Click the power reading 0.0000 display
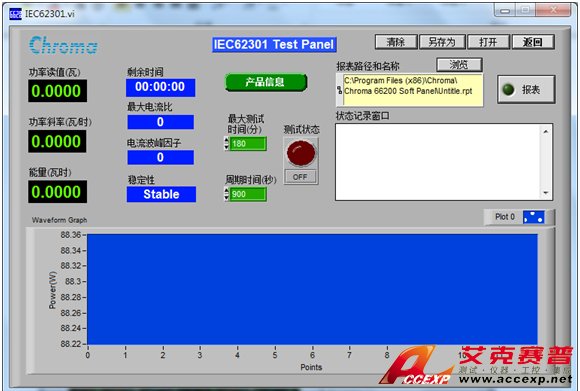 (57, 91)
